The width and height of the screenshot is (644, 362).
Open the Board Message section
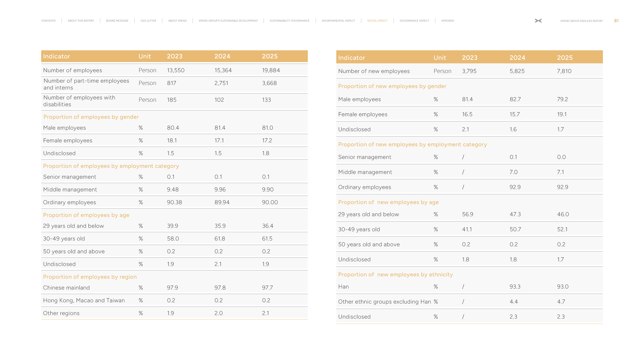(117, 21)
